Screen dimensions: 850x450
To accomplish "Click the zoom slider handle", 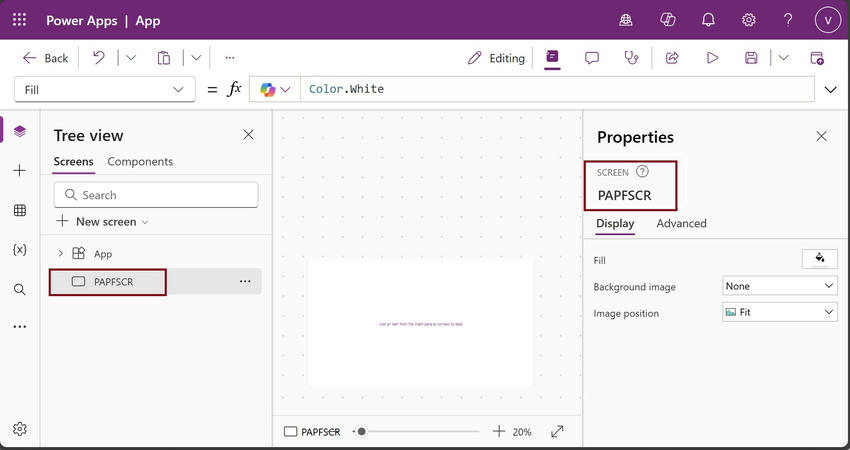I will 362,432.
